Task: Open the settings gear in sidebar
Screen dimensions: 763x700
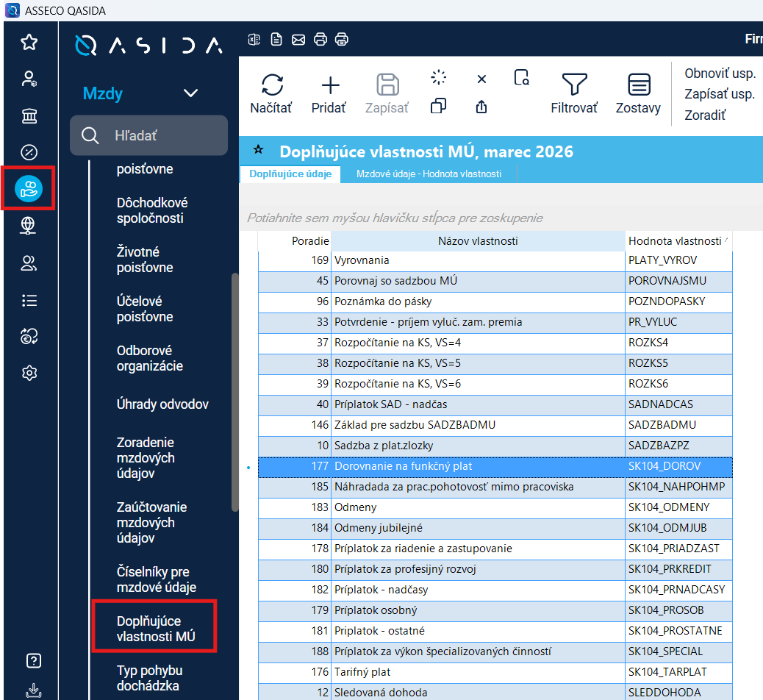Action: point(29,373)
